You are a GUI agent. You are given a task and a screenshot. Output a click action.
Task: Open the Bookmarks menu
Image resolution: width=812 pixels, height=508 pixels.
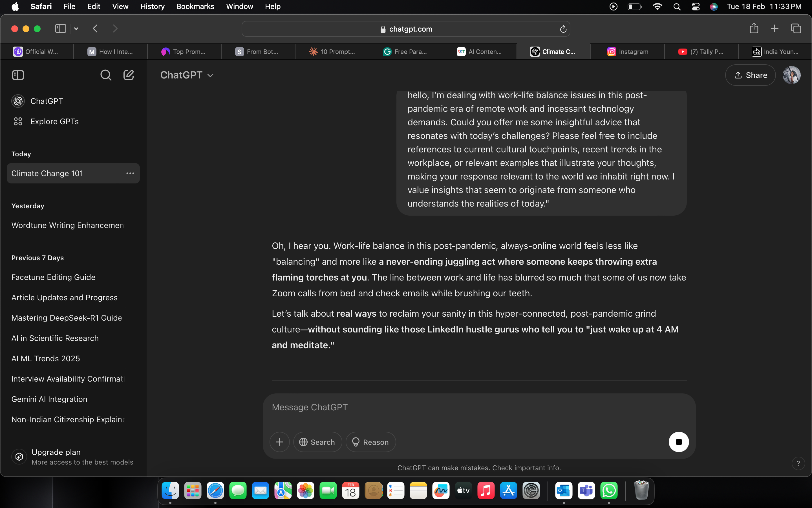195,6
